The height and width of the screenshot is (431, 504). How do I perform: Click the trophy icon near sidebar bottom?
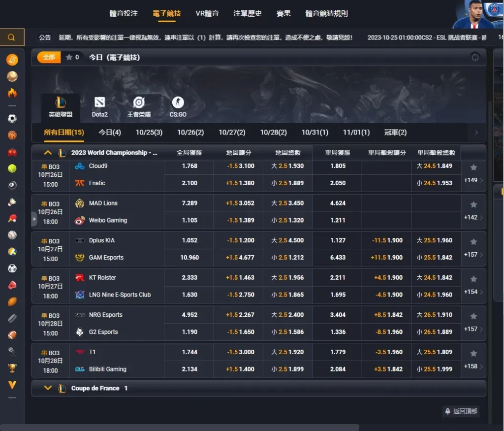[x=12, y=368]
